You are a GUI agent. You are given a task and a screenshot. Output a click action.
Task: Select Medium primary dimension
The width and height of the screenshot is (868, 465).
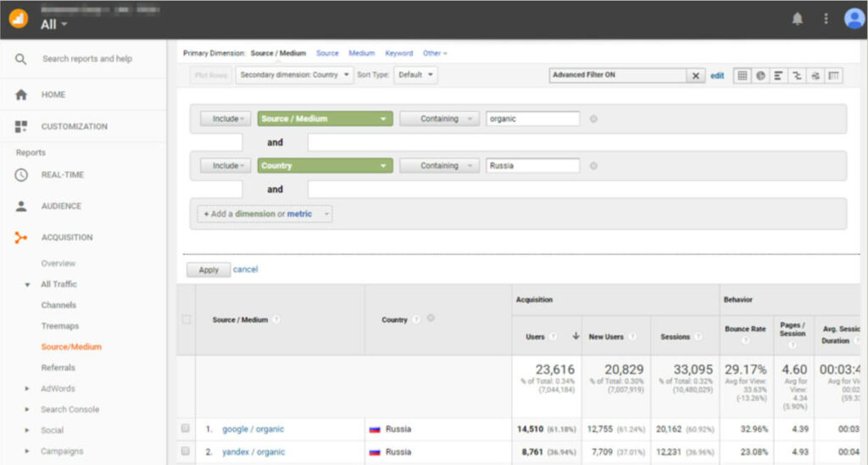click(x=361, y=53)
